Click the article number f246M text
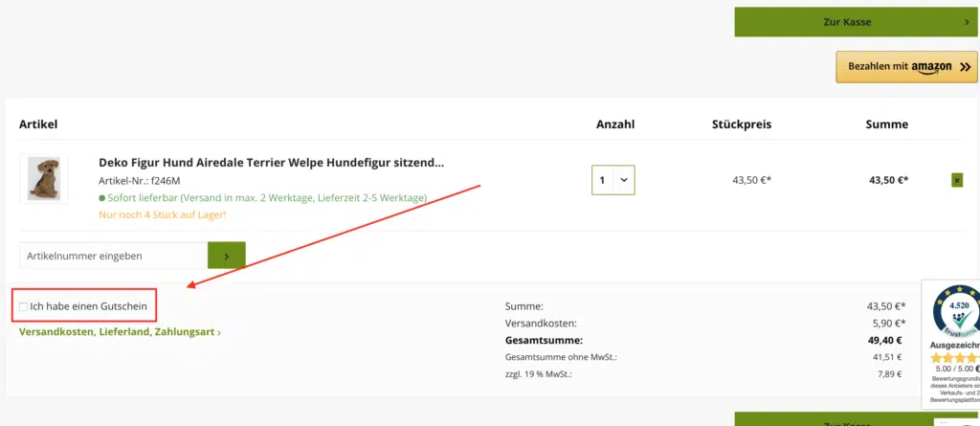 point(139,181)
